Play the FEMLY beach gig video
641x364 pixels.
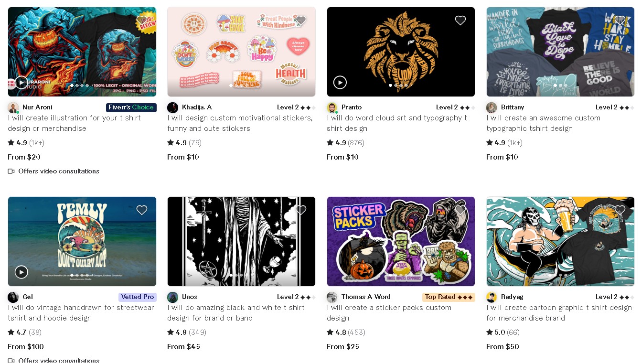(21, 272)
